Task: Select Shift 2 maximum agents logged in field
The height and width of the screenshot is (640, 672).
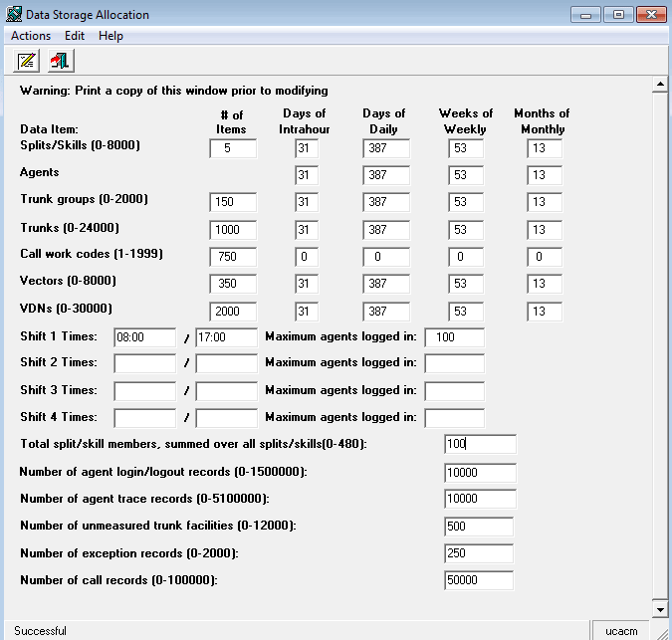Action: point(455,363)
